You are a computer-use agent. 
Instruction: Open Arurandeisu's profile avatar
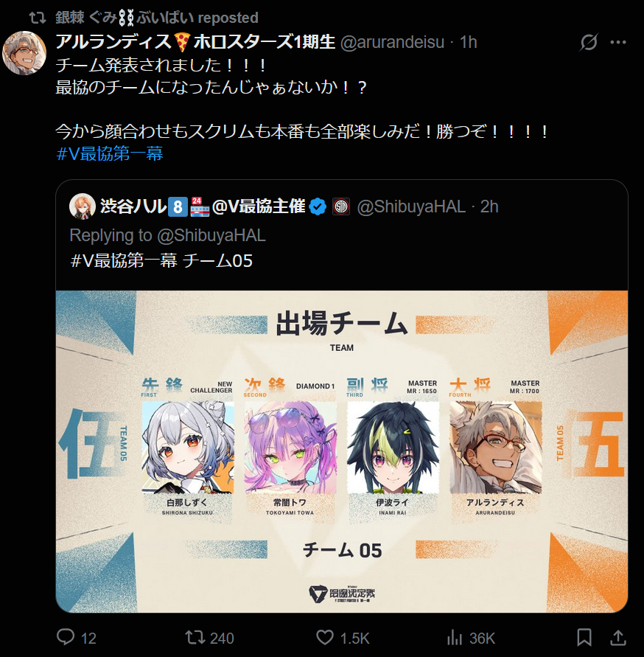[x=24, y=53]
